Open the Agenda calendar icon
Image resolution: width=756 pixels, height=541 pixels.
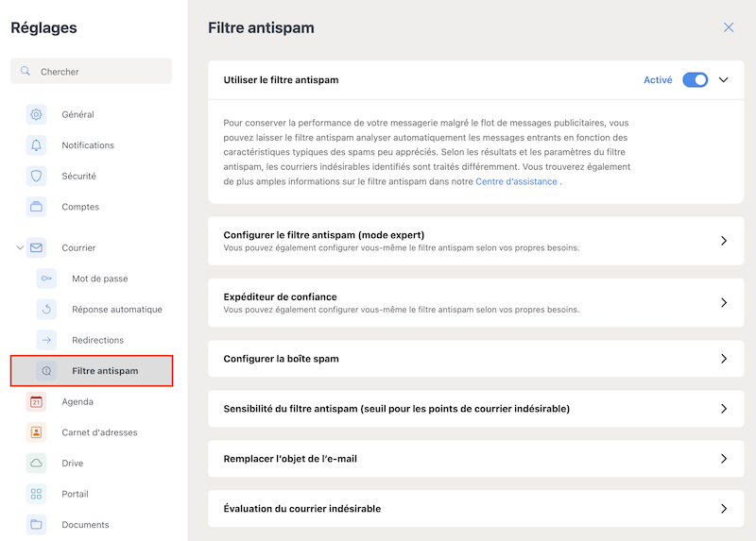[x=36, y=402]
